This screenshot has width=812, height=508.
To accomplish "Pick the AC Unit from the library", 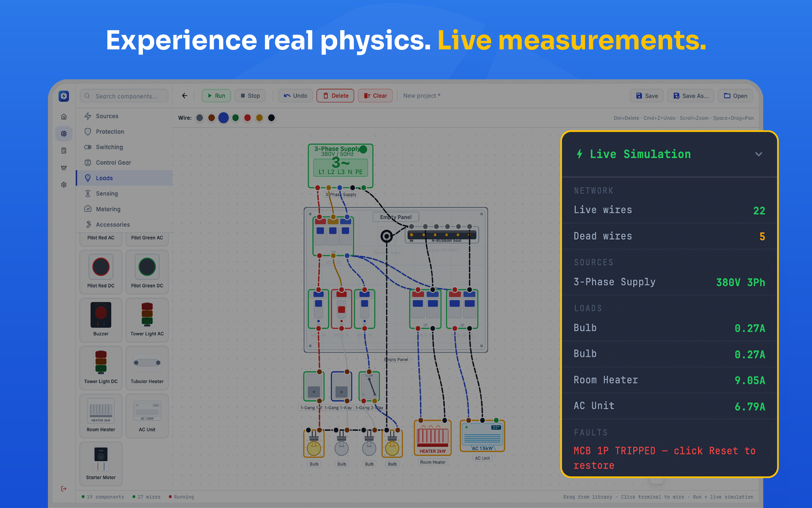I will (147, 416).
